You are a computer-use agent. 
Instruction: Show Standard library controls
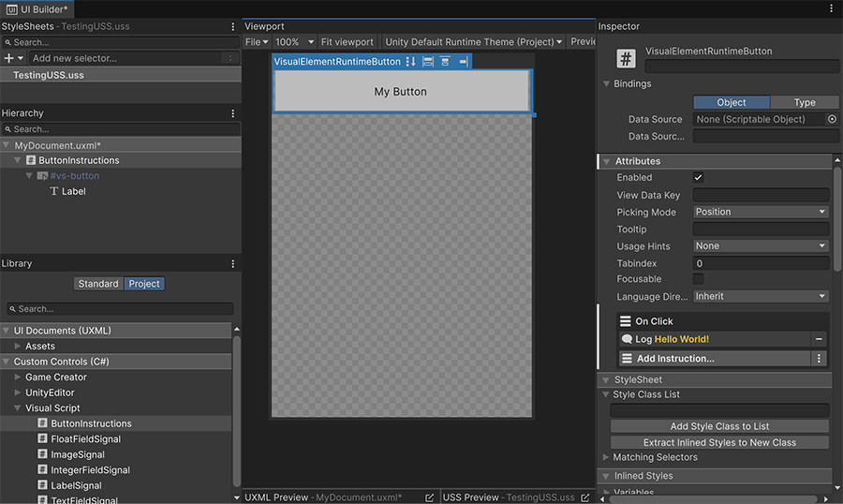pos(98,284)
